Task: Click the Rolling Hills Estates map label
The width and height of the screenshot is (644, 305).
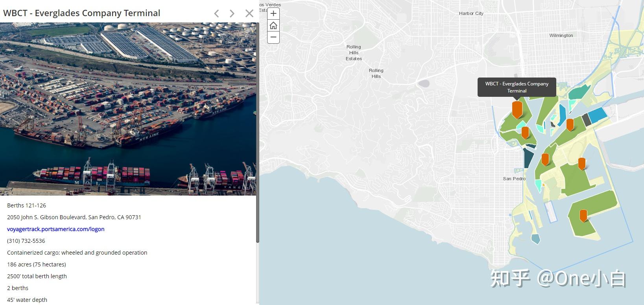Action: (354, 53)
